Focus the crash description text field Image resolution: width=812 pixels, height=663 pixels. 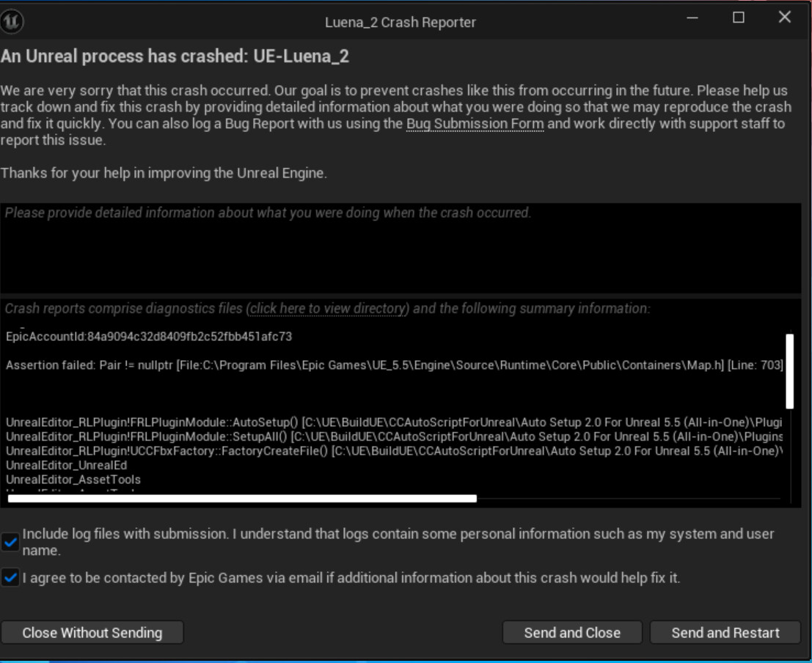pyautogui.click(x=400, y=248)
